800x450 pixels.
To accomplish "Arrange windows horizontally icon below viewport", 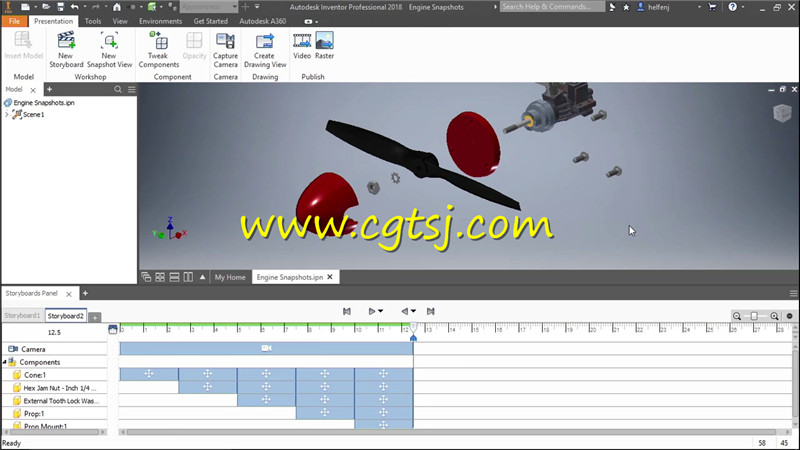I will click(174, 277).
